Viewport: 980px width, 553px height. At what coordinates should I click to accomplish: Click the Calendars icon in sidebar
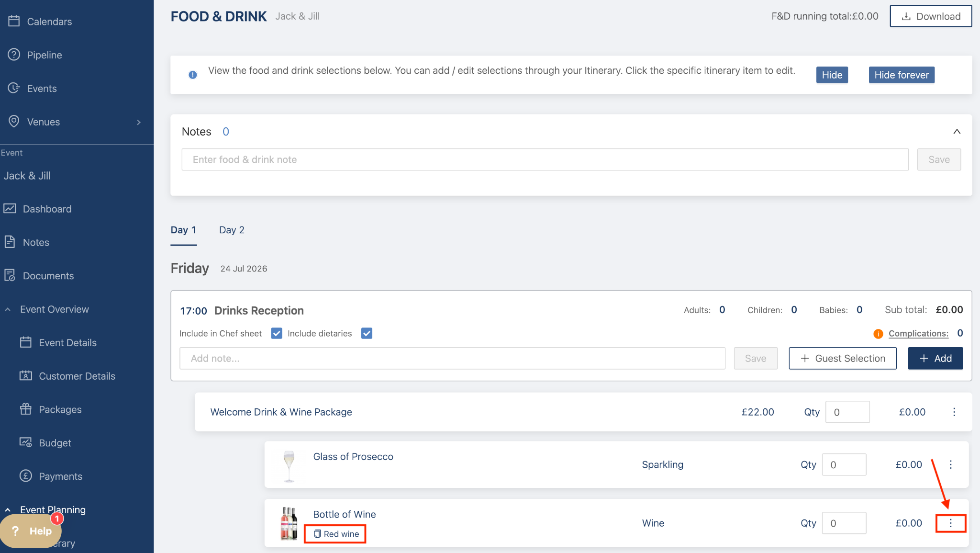click(14, 21)
